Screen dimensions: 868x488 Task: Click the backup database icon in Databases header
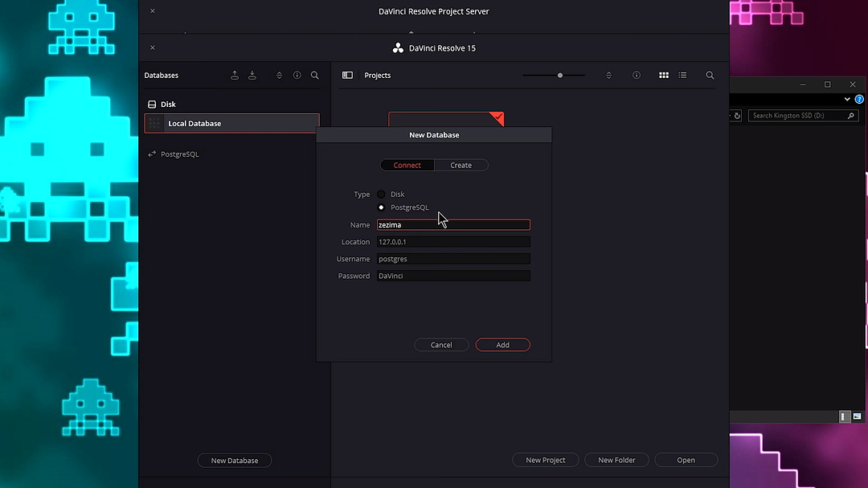click(x=235, y=76)
